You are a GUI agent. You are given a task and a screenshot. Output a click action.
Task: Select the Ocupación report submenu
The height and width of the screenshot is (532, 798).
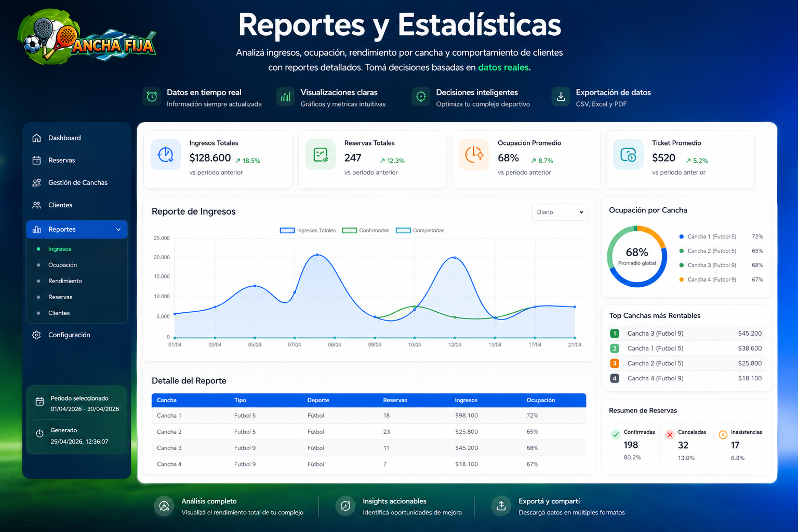point(62,265)
